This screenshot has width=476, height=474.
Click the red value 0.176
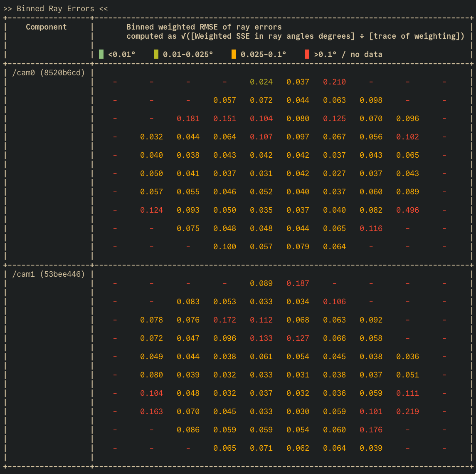point(371,430)
